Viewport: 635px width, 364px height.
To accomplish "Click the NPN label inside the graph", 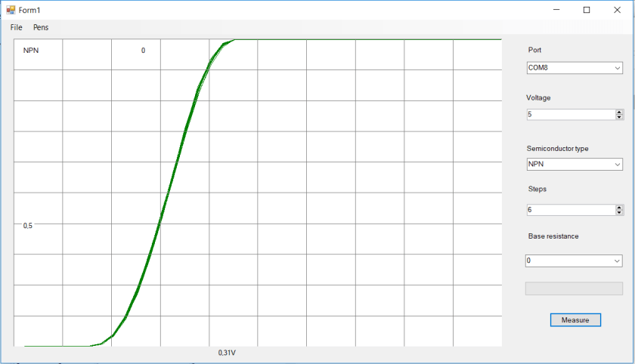I will click(31, 51).
